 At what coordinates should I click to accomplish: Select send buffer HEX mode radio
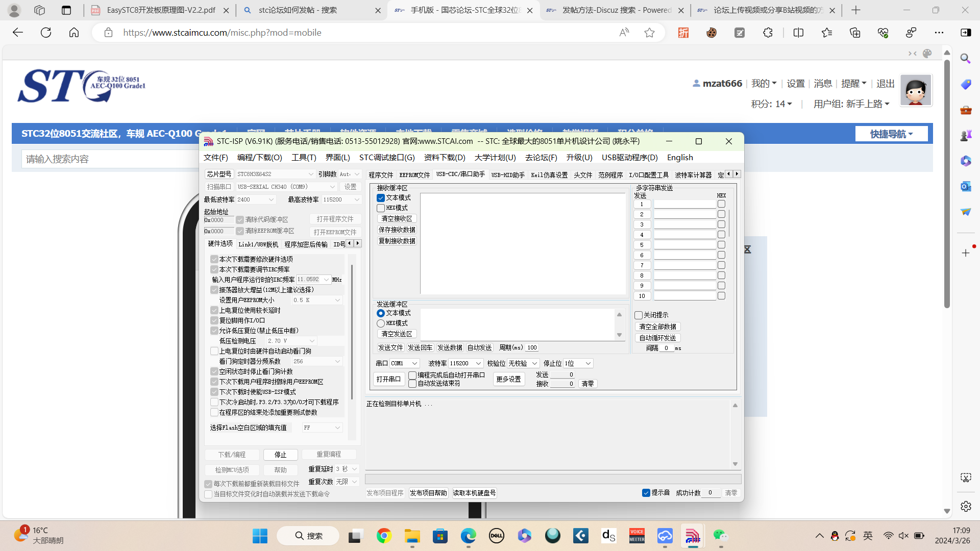click(x=381, y=323)
